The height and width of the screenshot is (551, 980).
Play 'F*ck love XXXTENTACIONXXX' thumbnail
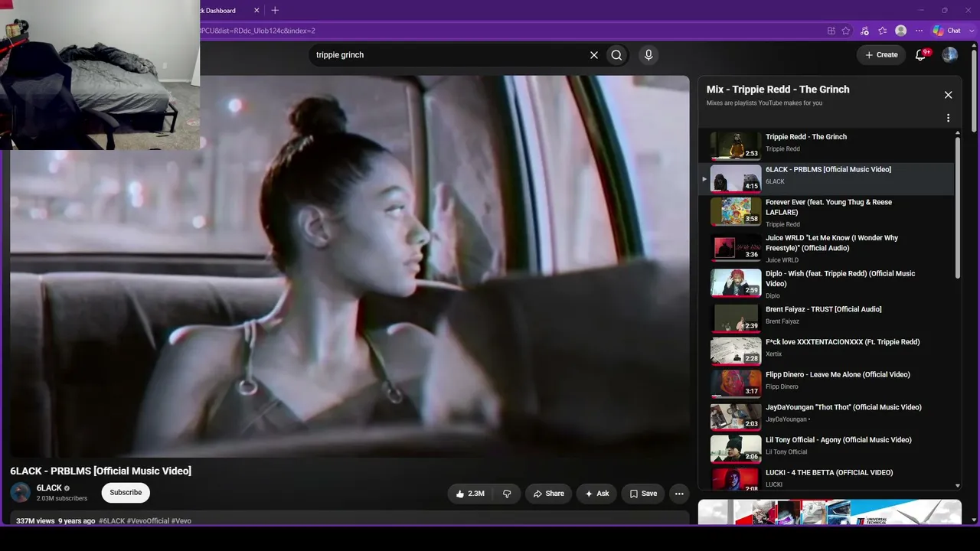pyautogui.click(x=736, y=351)
